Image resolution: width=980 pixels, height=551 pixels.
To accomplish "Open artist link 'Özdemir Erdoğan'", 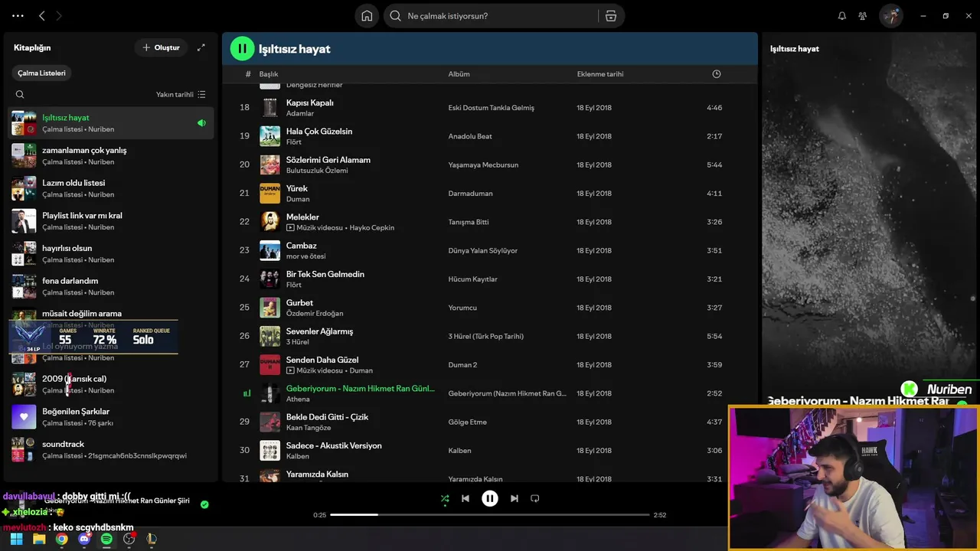I will (315, 314).
